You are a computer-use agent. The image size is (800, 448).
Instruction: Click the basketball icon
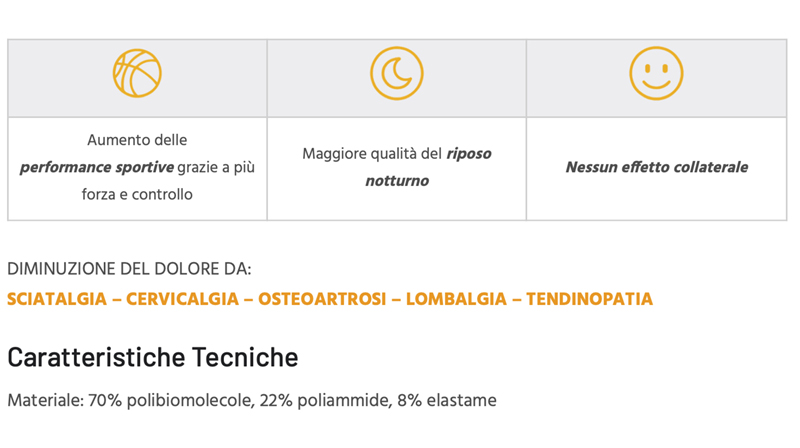[x=137, y=73]
